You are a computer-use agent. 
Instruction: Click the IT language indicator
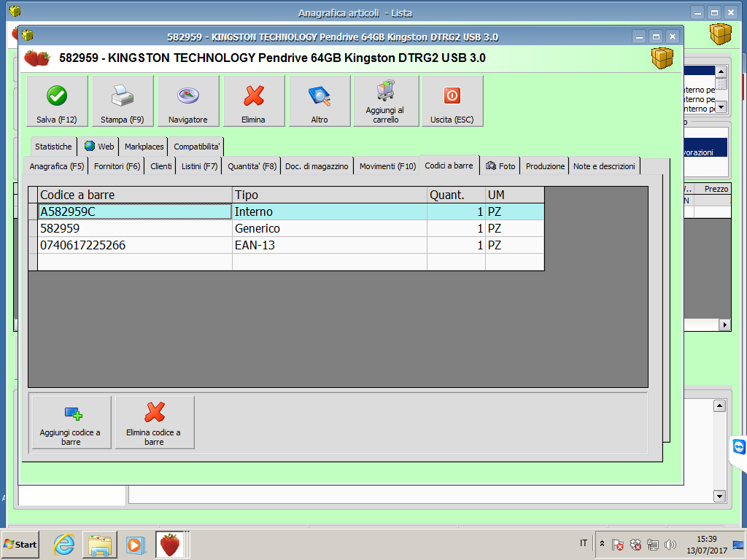584,543
